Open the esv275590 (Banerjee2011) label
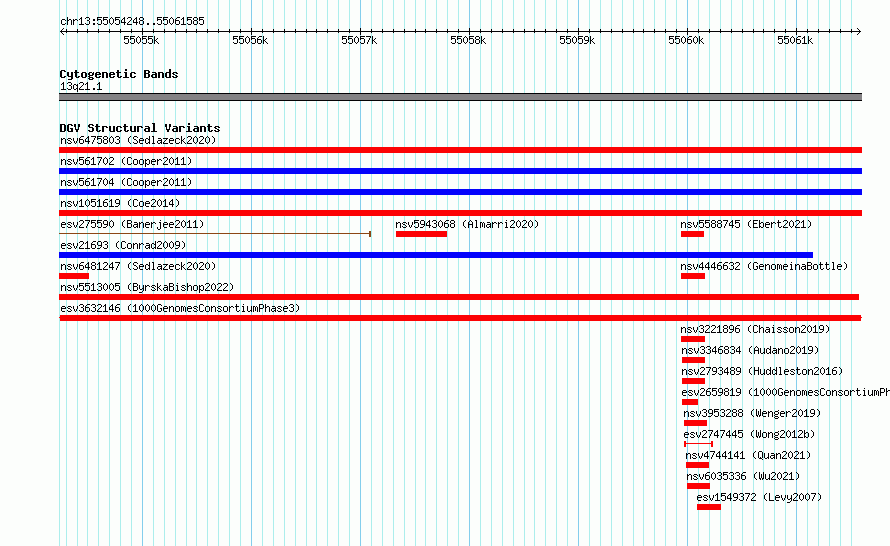Viewport: 890px width, 546px height. click(x=132, y=224)
